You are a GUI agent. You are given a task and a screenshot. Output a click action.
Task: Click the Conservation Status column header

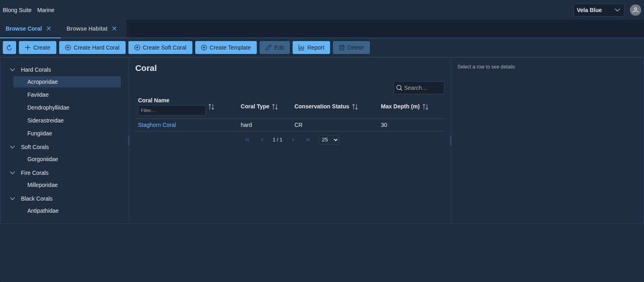tap(322, 106)
